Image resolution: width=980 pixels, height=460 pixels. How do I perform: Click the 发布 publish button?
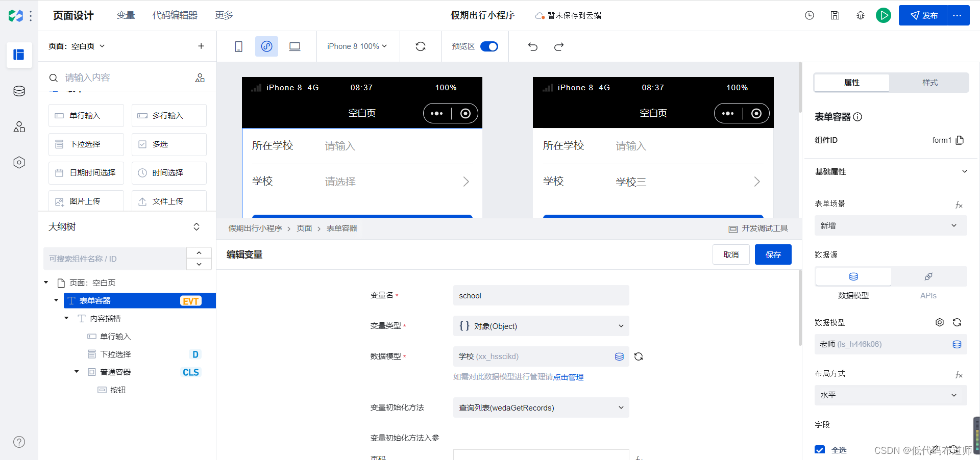[923, 15]
